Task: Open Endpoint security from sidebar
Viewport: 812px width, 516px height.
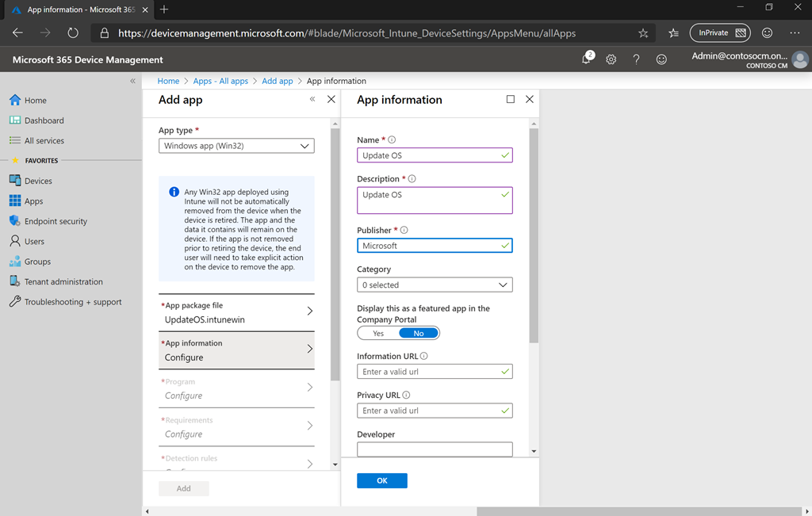Action: click(x=56, y=221)
